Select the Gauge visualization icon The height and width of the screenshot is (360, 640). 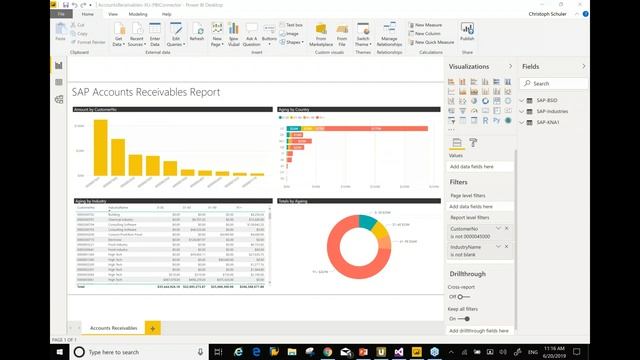474,111
